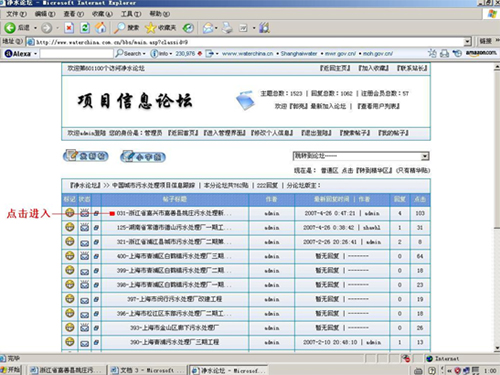
Task: Open the 查看 (View) menu
Action: coord(73,14)
